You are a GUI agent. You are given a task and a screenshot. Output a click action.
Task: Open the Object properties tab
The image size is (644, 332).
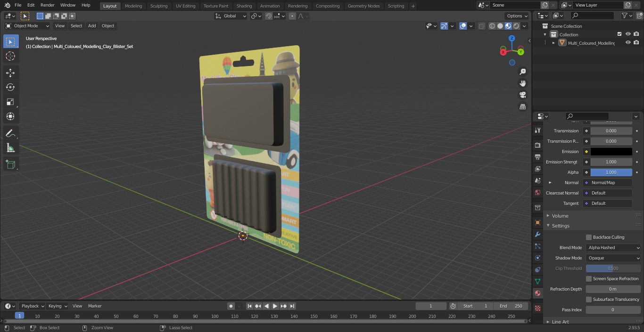537,222
